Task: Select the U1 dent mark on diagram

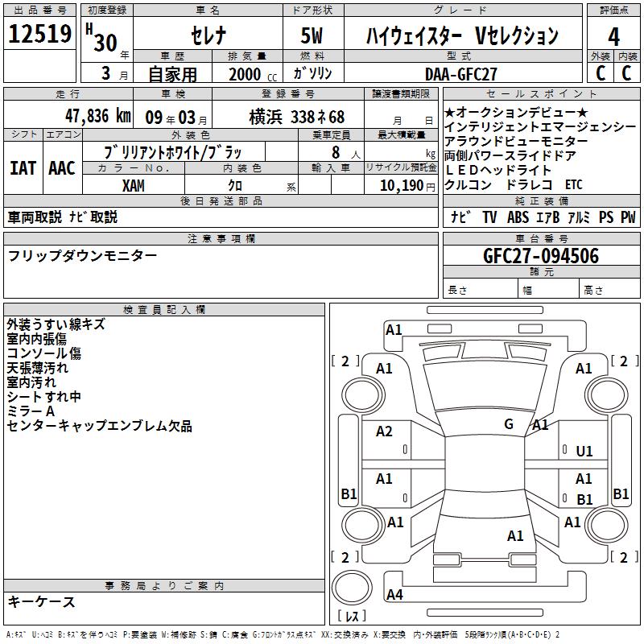Action: click(584, 452)
